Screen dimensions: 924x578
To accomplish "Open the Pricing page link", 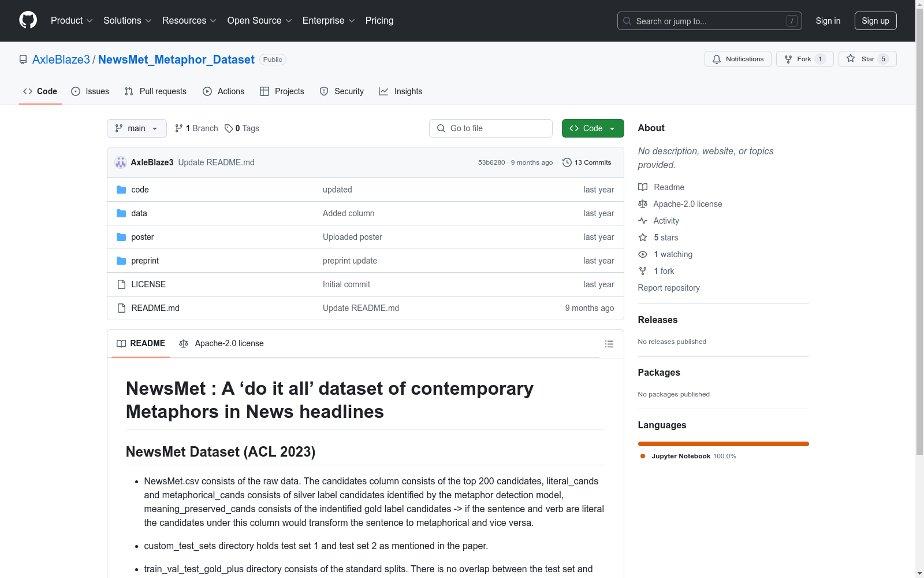I will pyautogui.click(x=379, y=21).
